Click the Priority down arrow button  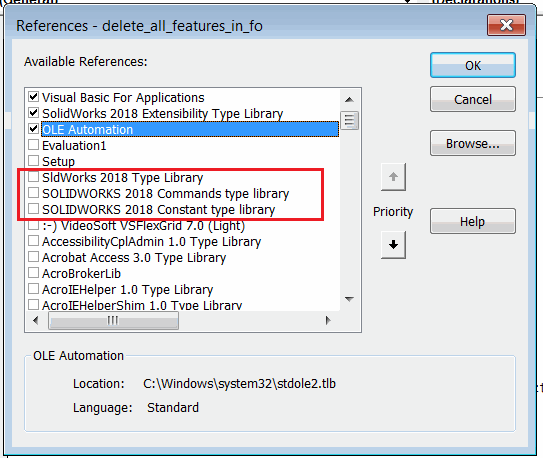tap(393, 245)
